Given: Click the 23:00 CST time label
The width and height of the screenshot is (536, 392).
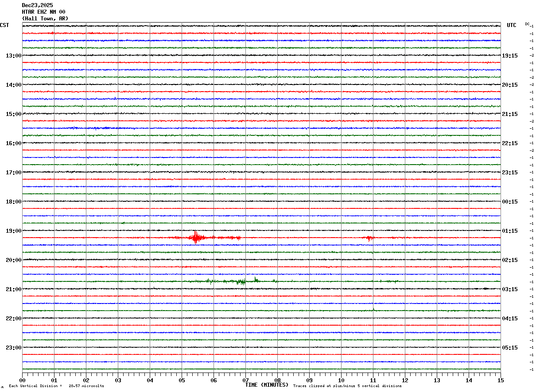Looking at the screenshot, I should (x=13, y=348).
